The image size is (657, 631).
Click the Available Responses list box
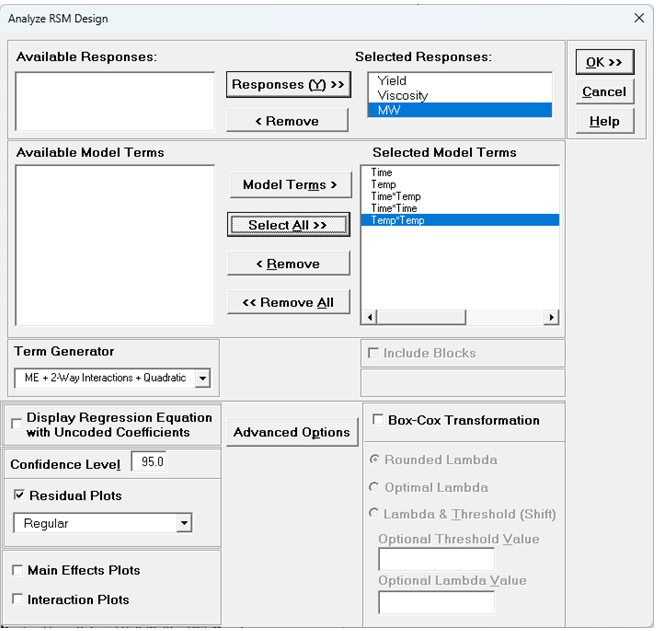pos(115,101)
